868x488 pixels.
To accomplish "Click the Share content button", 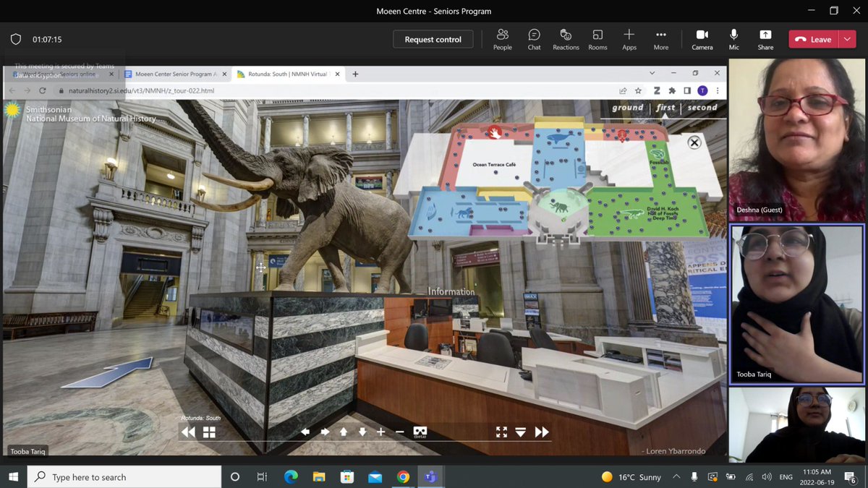I will 765,39.
